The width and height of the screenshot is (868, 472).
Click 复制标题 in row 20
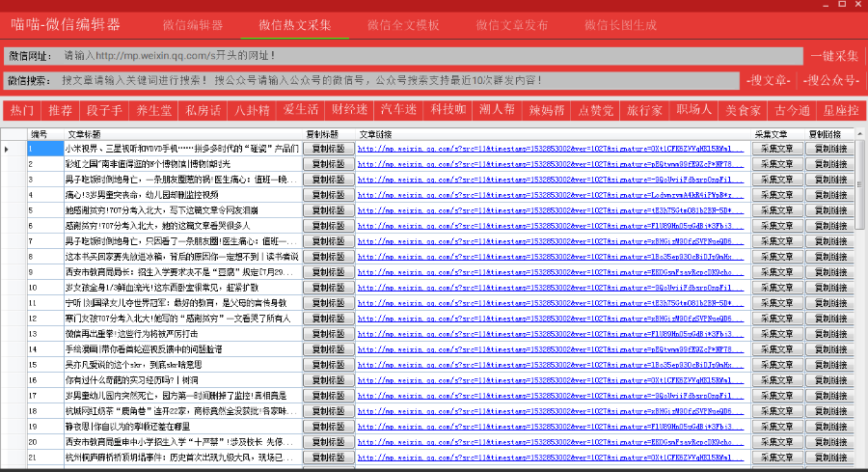click(x=329, y=442)
